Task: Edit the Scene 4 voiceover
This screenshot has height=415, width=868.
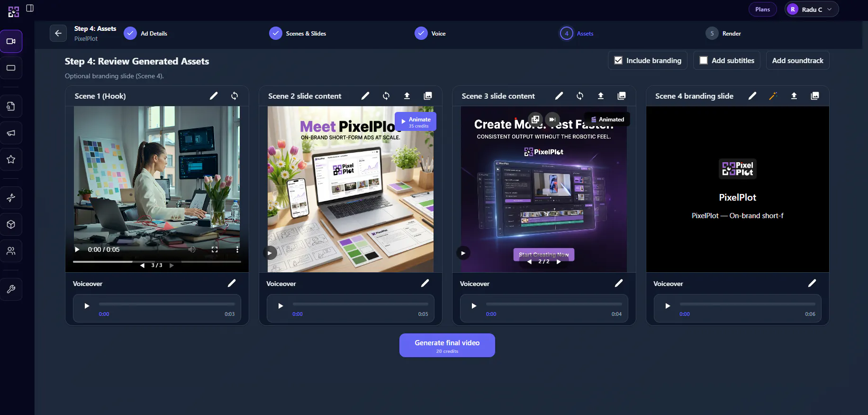Action: tap(812, 283)
